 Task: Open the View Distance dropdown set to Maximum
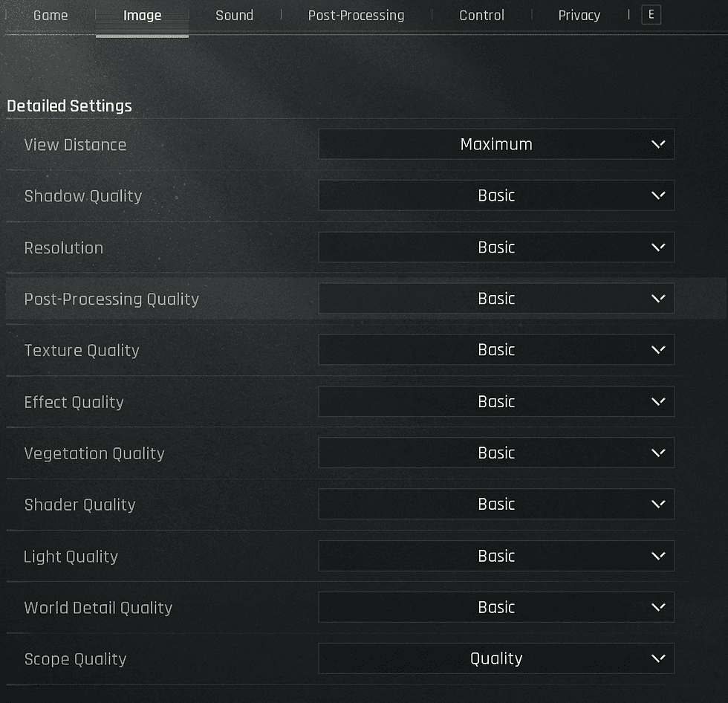[496, 144]
